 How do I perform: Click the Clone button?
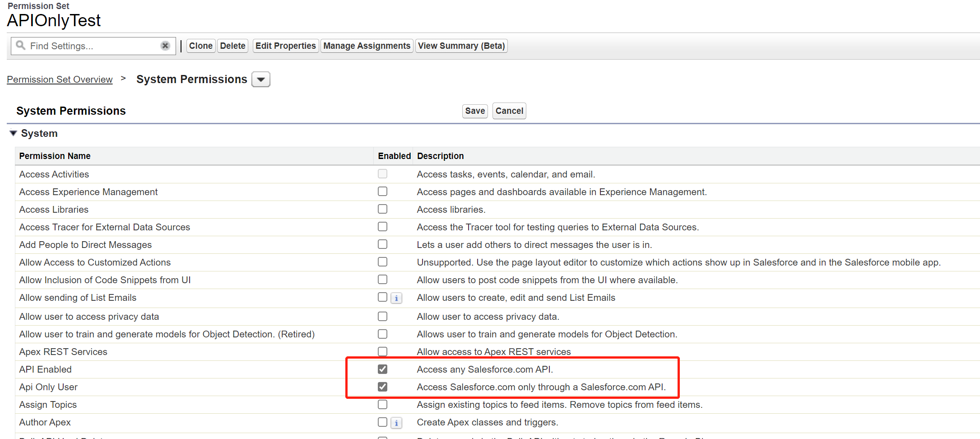pos(201,46)
